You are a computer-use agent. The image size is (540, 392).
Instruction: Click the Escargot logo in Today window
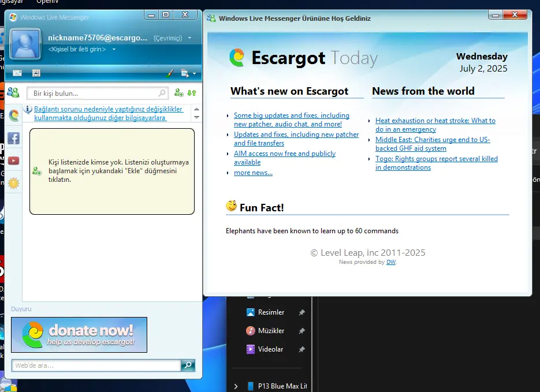tap(237, 58)
